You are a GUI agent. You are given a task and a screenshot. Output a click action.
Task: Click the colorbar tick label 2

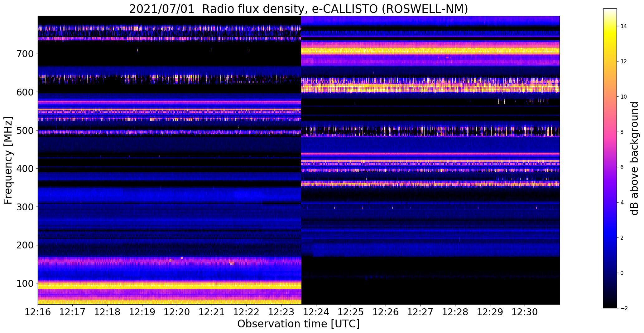(x=622, y=238)
